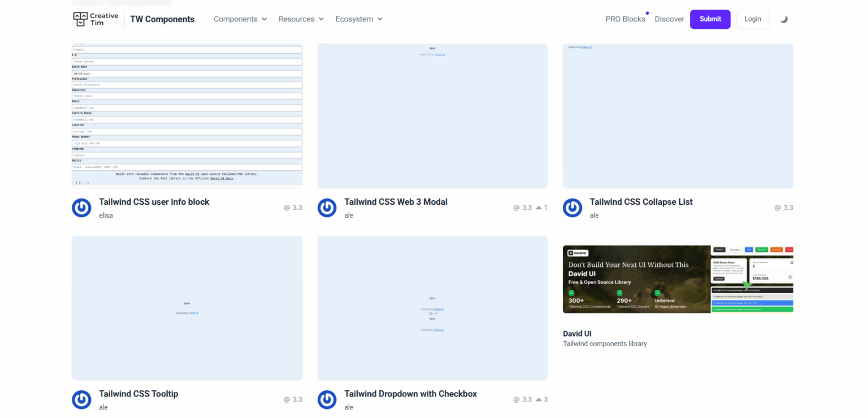The width and height of the screenshot is (868, 418).
Task: Click the Login button
Action: (752, 19)
